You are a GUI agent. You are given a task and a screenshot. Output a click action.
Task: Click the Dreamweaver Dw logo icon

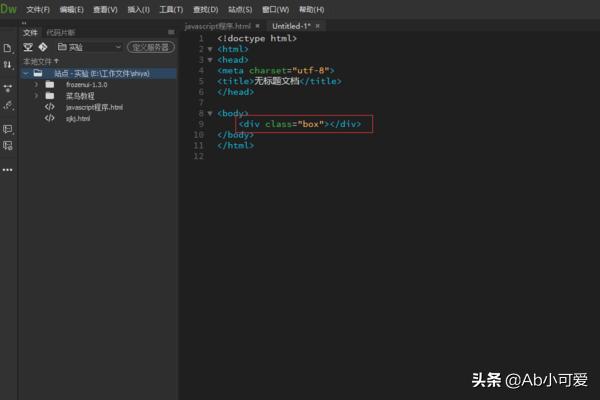(x=9, y=9)
